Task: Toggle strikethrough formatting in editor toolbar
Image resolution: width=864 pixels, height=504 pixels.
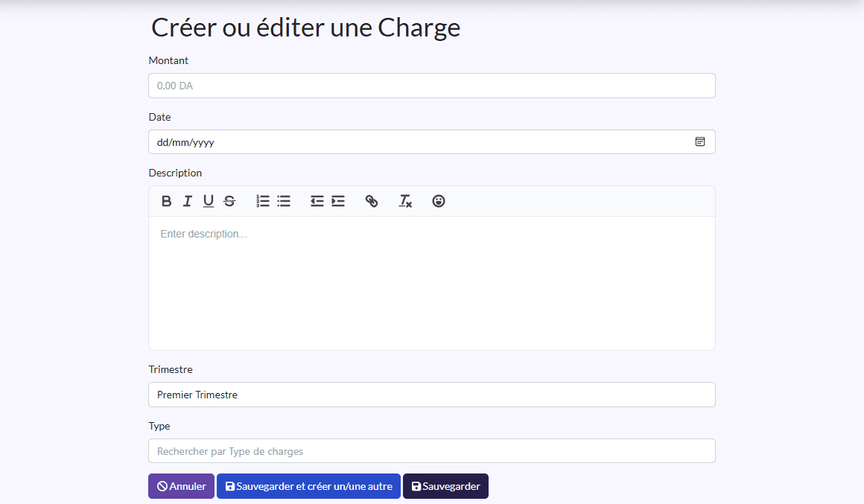Action: (x=229, y=201)
